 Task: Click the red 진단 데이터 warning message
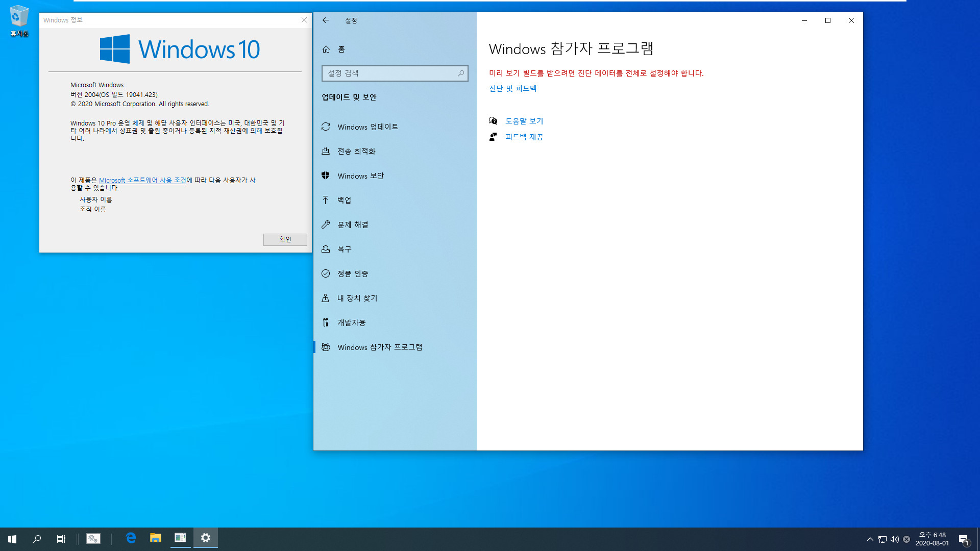(x=596, y=73)
